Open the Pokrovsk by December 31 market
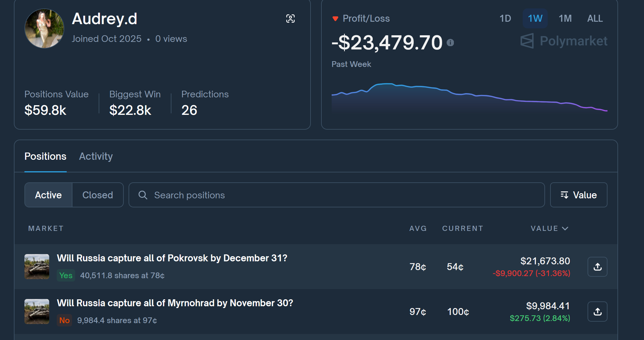The height and width of the screenshot is (340, 644). [x=172, y=258]
